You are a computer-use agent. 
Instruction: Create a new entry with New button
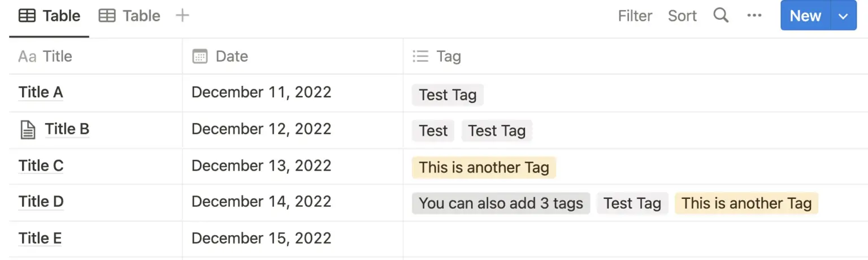coord(805,16)
